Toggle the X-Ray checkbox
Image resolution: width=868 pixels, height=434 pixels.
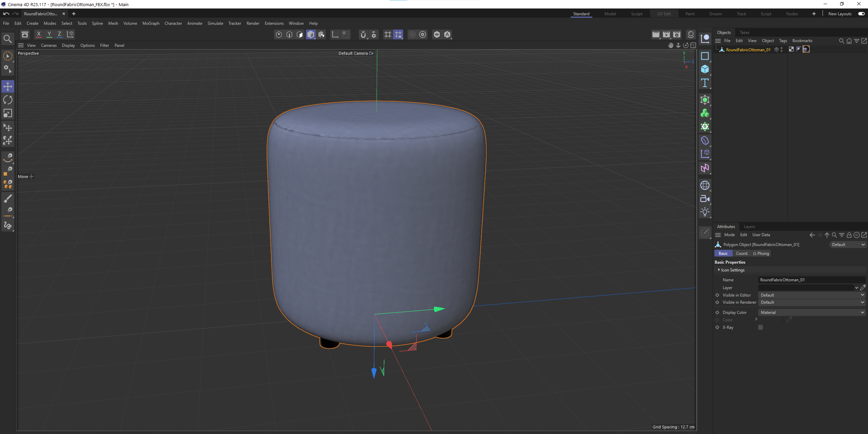pyautogui.click(x=761, y=327)
